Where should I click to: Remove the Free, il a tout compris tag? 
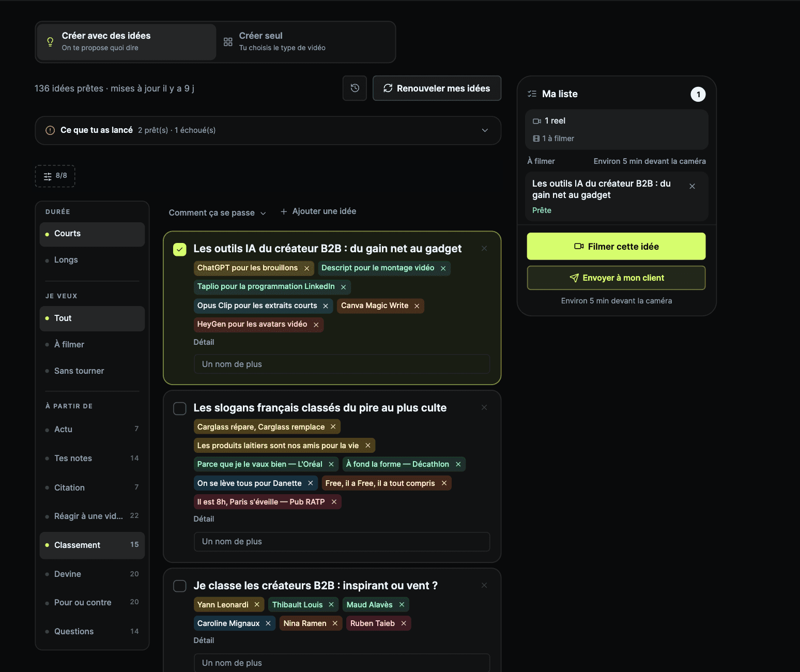pos(444,483)
